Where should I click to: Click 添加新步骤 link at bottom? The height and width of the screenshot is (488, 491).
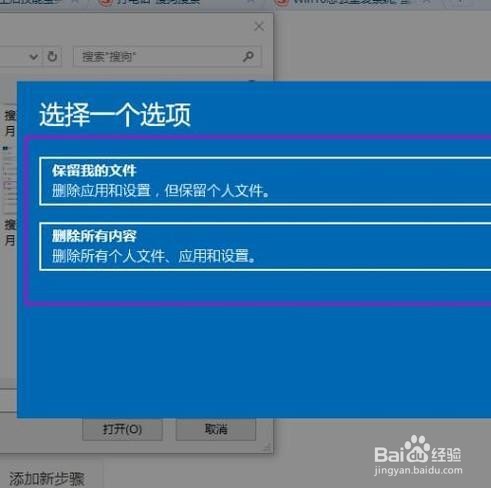(46, 479)
